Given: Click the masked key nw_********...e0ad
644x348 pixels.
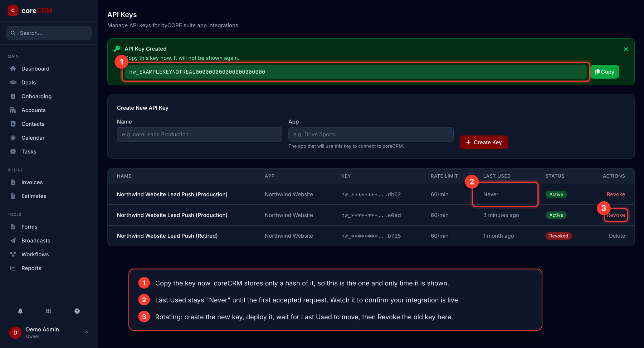Looking at the screenshot, I should pos(371,215).
